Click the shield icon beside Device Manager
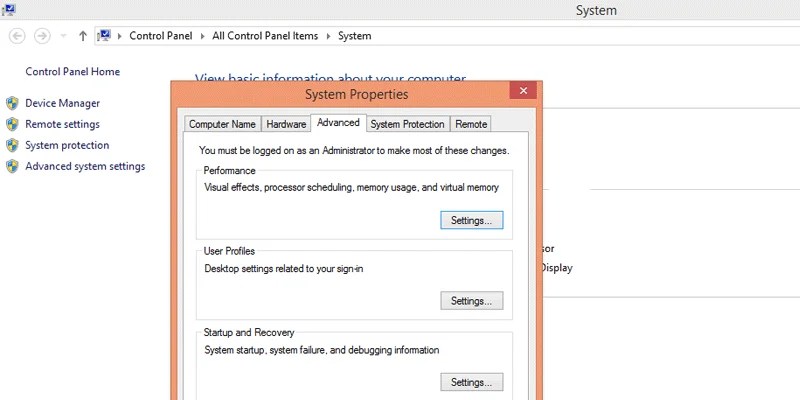The width and height of the screenshot is (800, 400). click(x=12, y=104)
